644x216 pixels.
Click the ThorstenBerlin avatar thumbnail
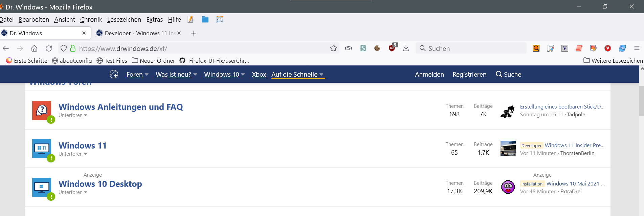click(x=508, y=148)
